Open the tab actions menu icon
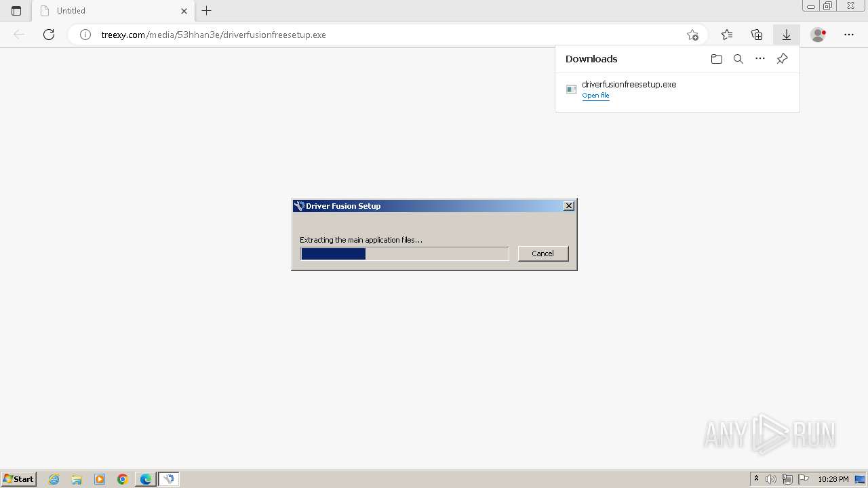The height and width of the screenshot is (488, 868). 16,11
